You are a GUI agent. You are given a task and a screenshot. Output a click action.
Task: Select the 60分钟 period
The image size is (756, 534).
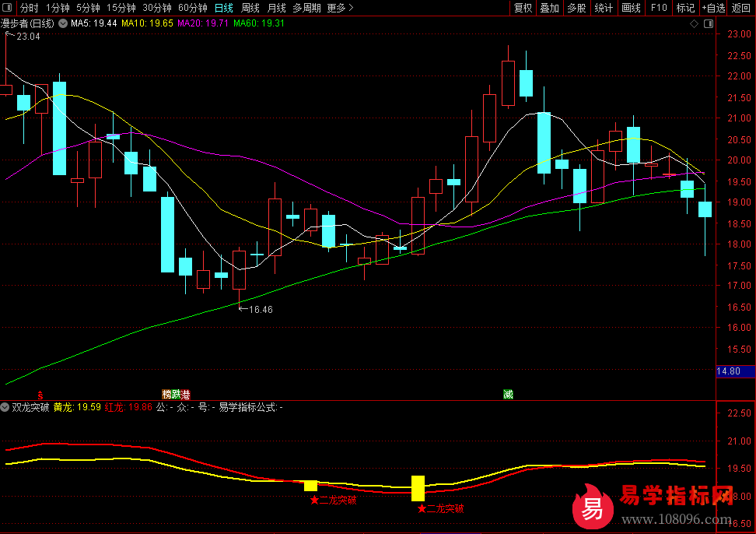tap(192, 8)
